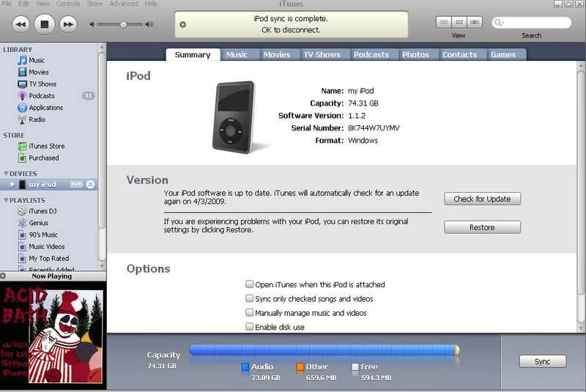Switch to the TV Shows tab
The image size is (586, 392).
pyautogui.click(x=322, y=54)
